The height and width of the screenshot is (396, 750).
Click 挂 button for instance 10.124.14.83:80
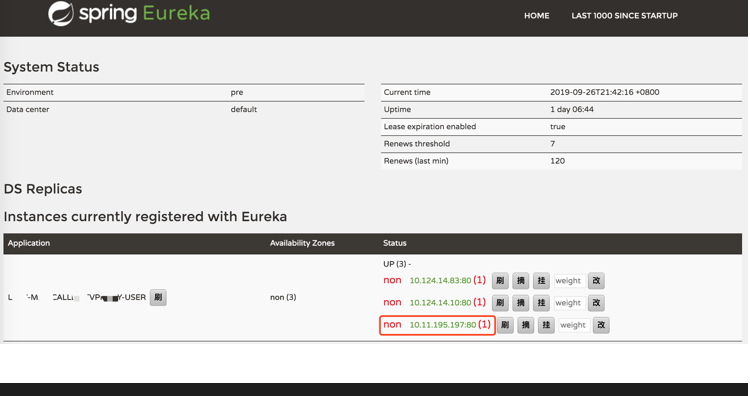click(541, 281)
